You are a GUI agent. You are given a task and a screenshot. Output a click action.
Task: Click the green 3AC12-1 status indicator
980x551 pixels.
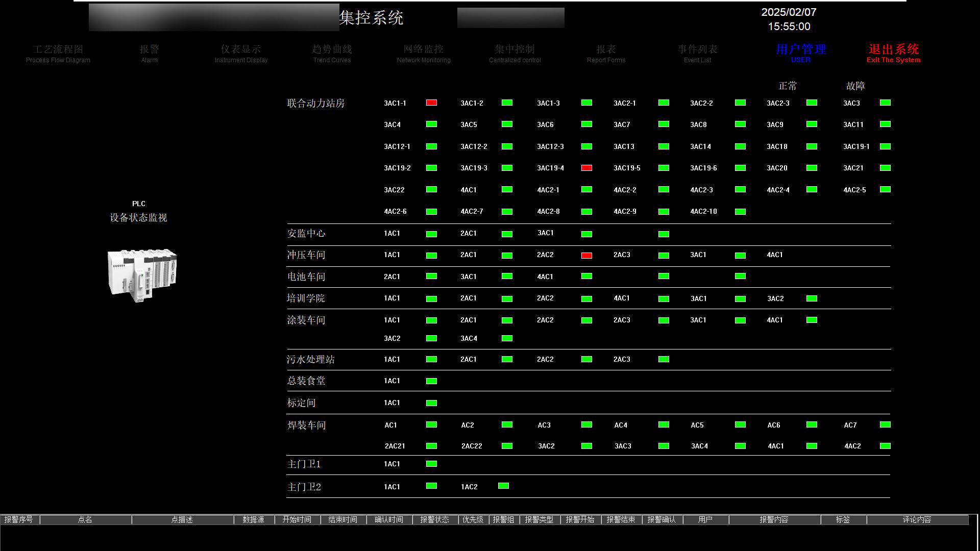(431, 146)
